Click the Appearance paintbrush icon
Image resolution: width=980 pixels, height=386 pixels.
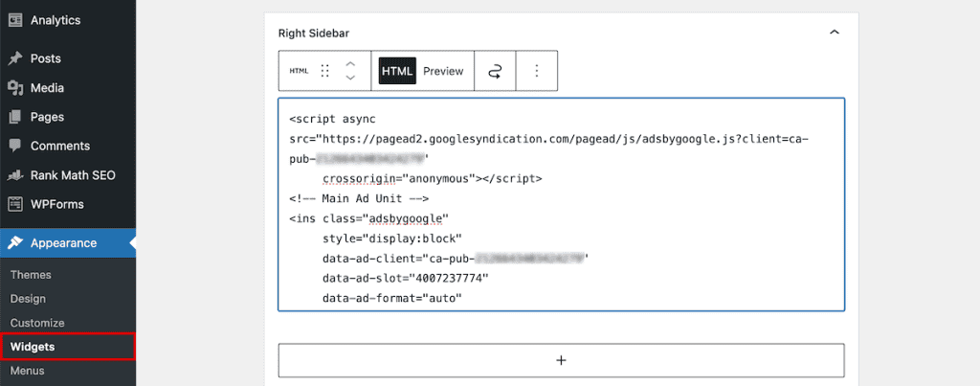(15, 242)
